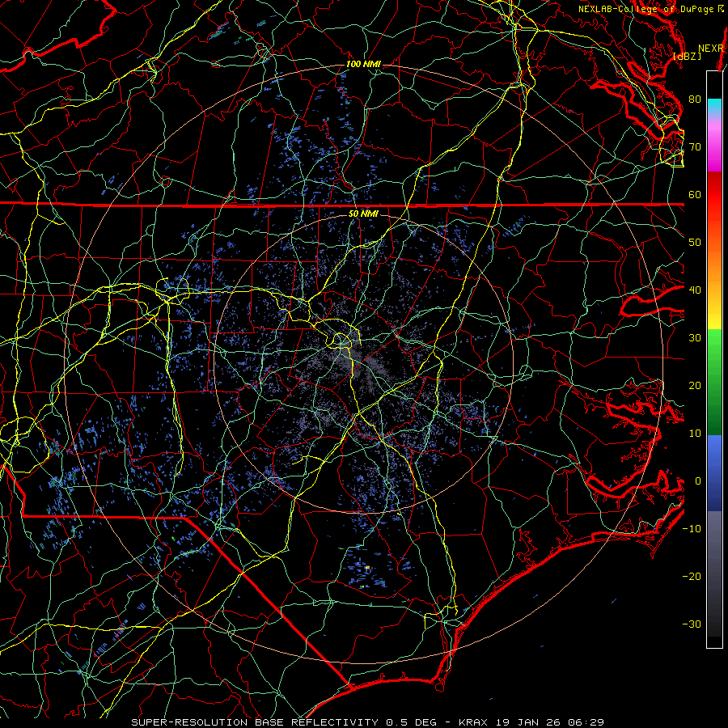Click the "0" value on the dBZ scale
This screenshot has height=728, width=728.
pos(698,481)
